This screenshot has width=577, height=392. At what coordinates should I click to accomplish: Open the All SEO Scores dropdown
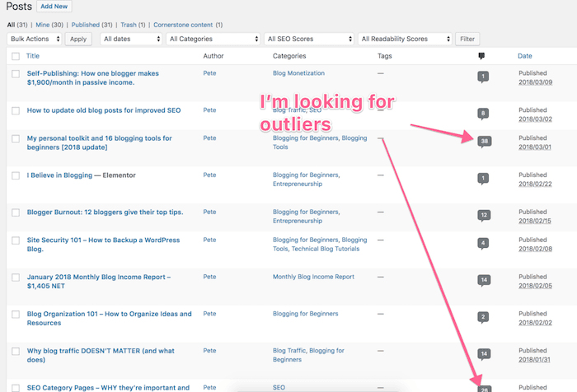pos(309,39)
